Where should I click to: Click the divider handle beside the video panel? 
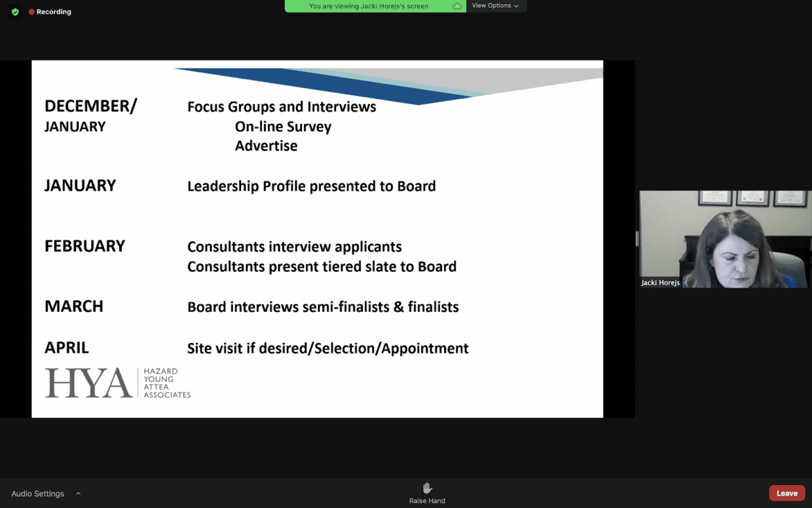tap(637, 239)
